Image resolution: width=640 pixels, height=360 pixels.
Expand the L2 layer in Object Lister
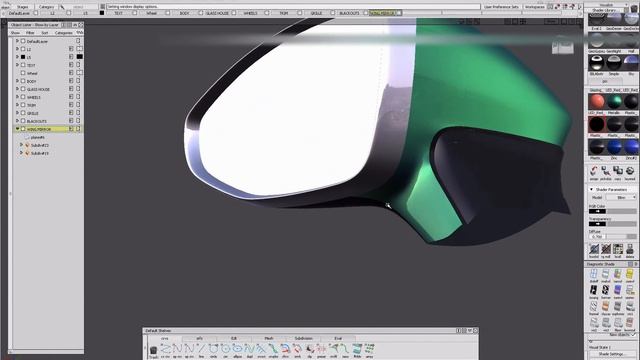[x=17, y=49]
